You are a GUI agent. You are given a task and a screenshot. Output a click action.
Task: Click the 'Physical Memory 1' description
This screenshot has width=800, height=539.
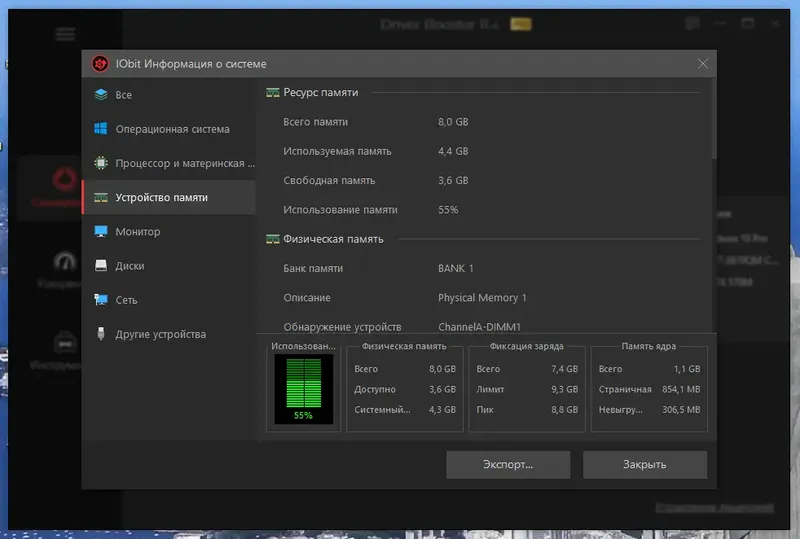click(x=482, y=298)
